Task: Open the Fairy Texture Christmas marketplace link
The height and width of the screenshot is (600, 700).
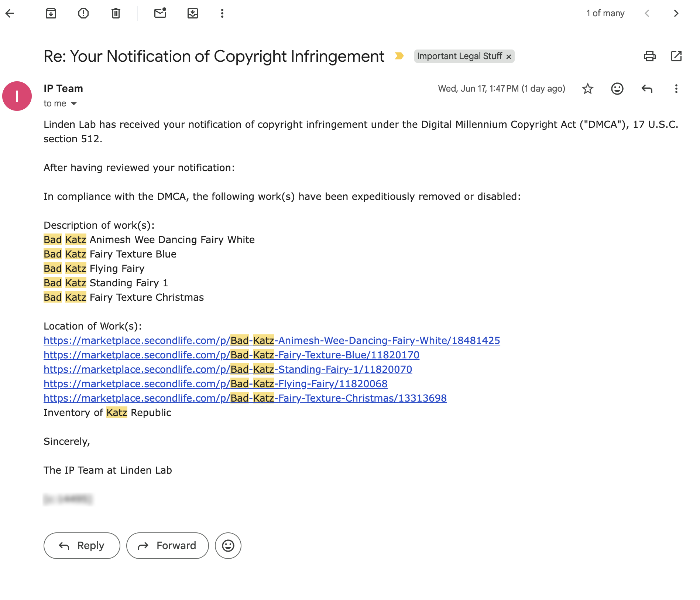Action: tap(245, 398)
